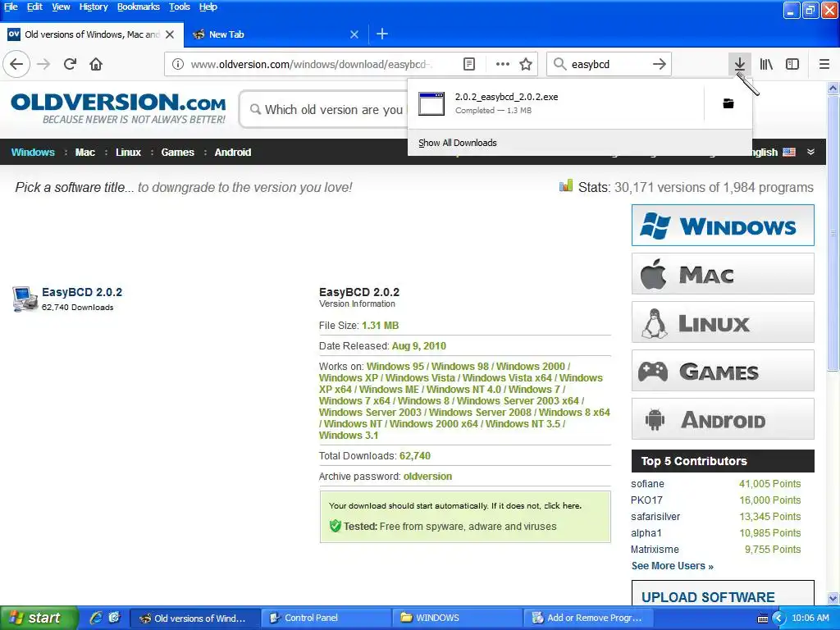Open the History menu

[x=94, y=7]
